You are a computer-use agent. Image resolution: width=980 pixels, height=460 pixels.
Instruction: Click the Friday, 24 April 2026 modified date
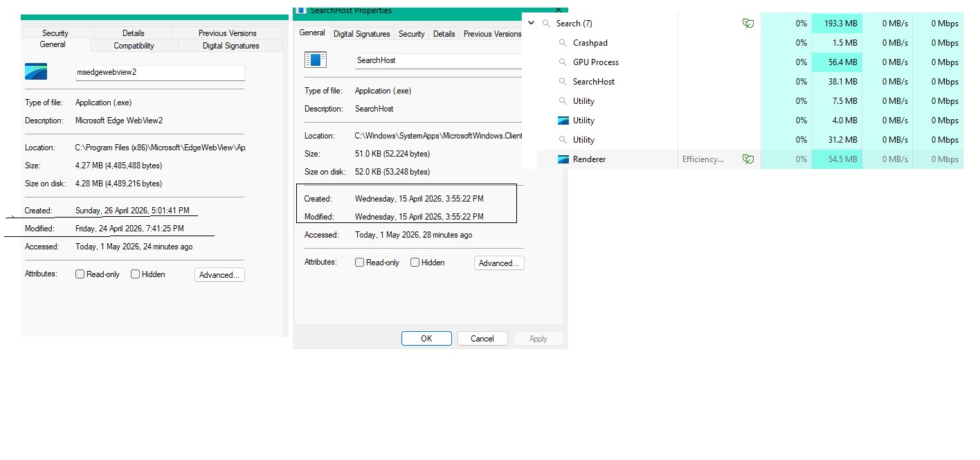point(129,229)
